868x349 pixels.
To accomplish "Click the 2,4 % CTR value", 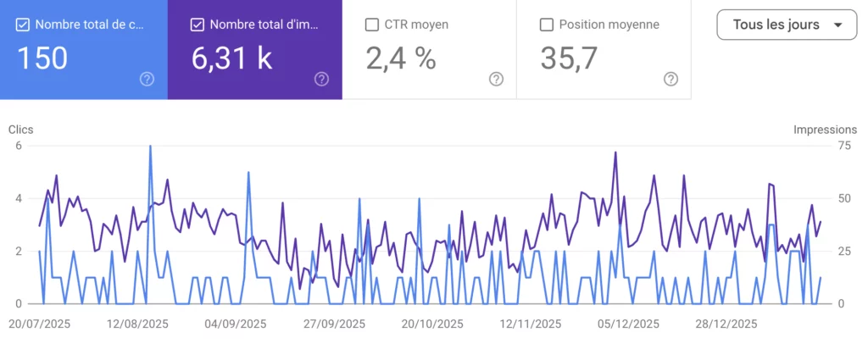I will [x=400, y=58].
